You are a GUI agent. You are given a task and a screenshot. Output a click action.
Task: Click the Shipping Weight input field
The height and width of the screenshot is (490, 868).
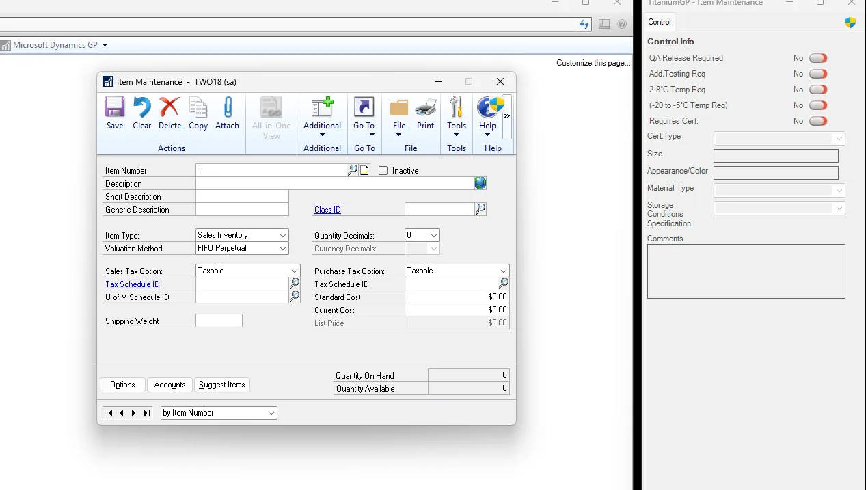pos(219,321)
